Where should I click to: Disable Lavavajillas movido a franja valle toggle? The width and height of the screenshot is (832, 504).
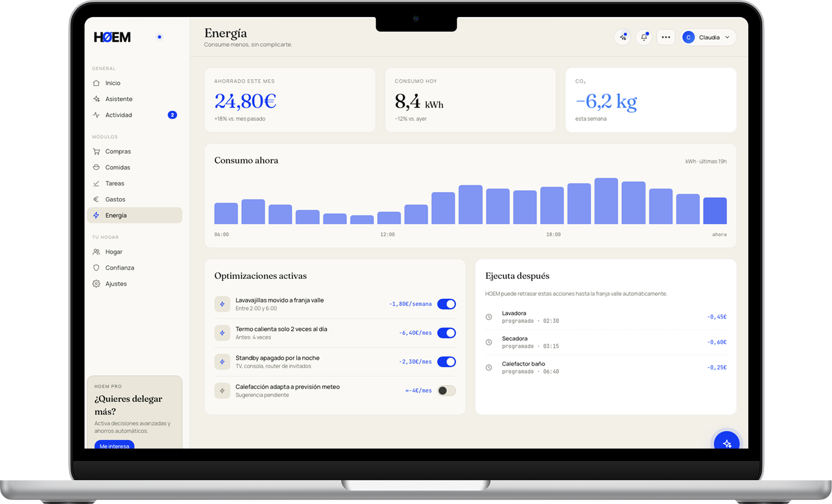(x=446, y=304)
